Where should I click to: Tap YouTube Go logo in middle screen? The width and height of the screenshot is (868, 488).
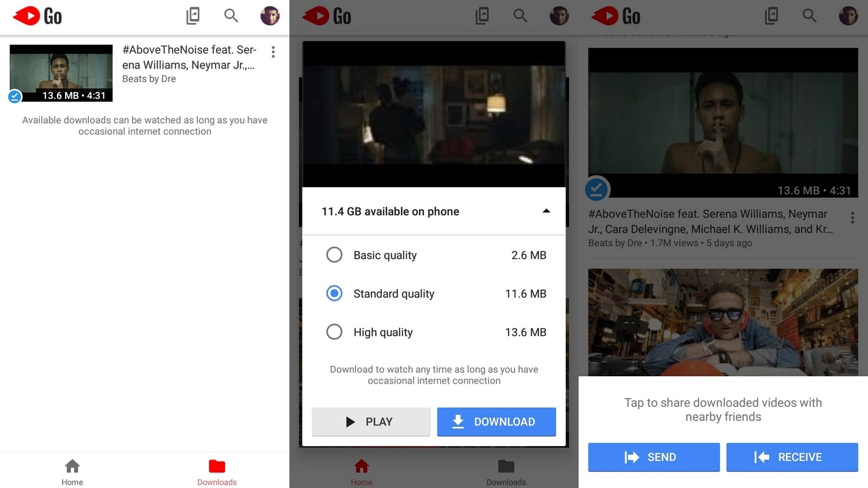[328, 16]
